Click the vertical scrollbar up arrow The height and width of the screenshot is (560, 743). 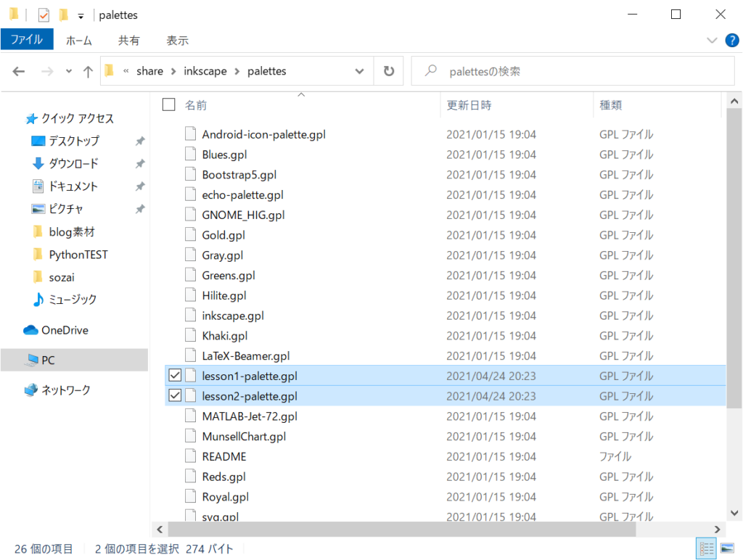[734, 101]
